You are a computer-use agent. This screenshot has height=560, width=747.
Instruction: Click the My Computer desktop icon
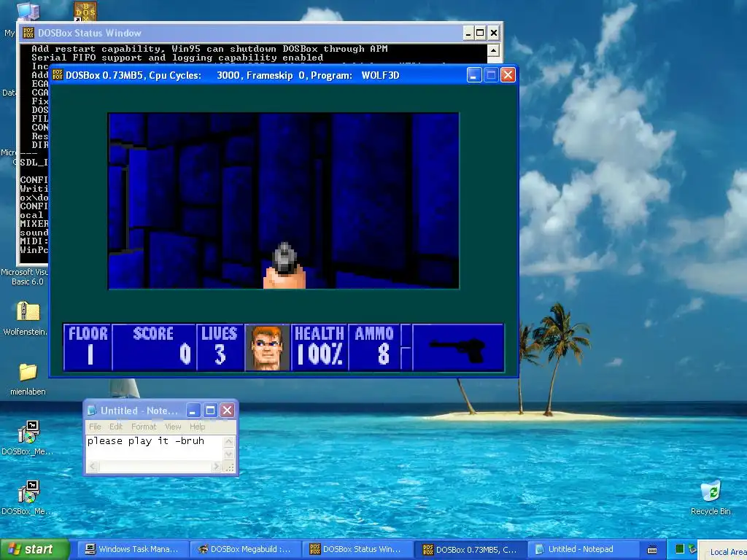pos(27,12)
